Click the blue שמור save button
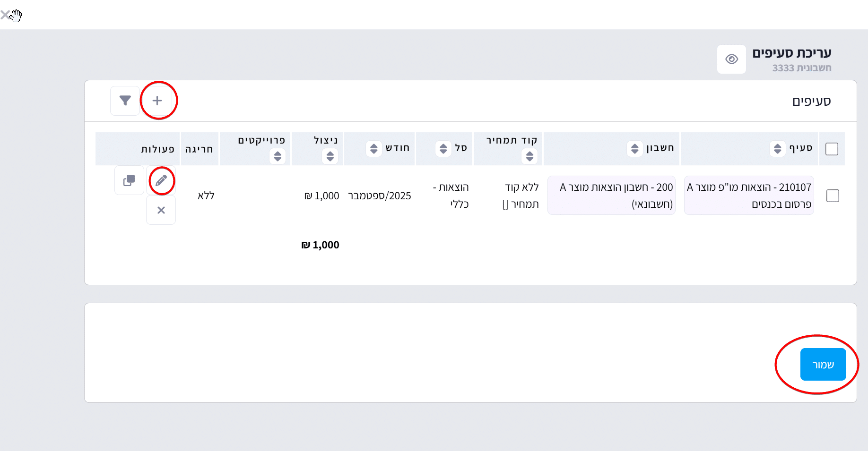868x451 pixels. (x=823, y=364)
